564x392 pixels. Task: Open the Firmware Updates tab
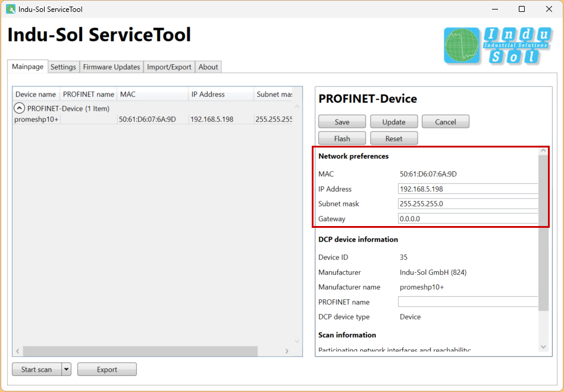click(111, 67)
